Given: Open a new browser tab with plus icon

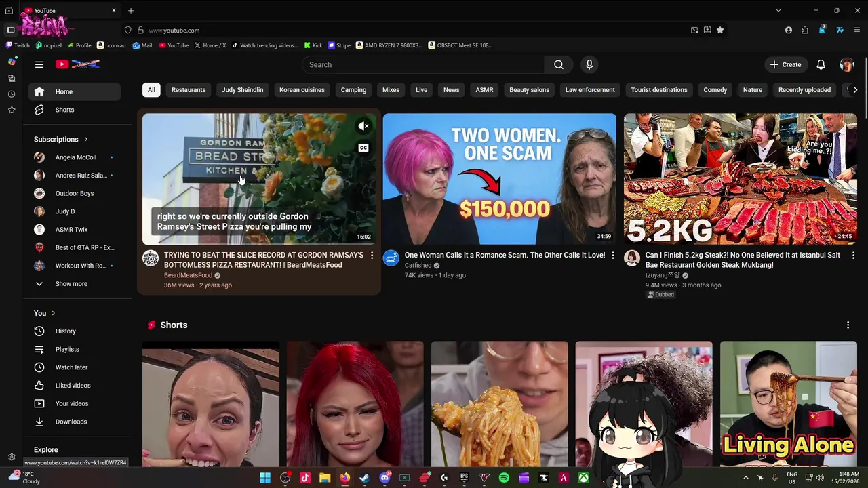Looking at the screenshot, I should (131, 10).
